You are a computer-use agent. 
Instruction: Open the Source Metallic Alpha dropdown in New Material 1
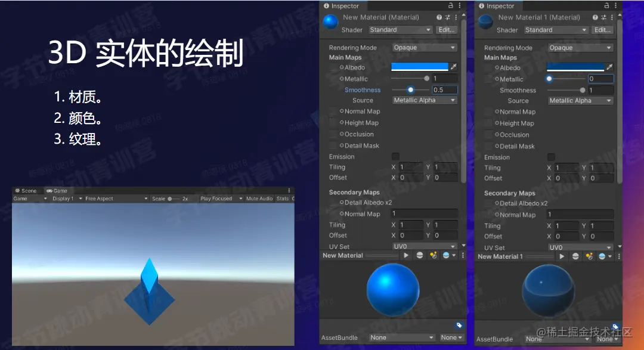pos(580,100)
